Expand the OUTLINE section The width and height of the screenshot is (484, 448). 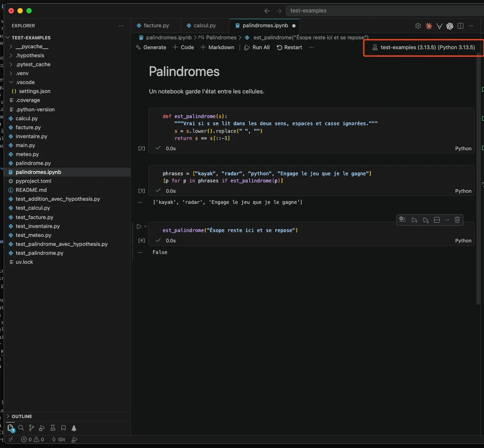click(21, 416)
